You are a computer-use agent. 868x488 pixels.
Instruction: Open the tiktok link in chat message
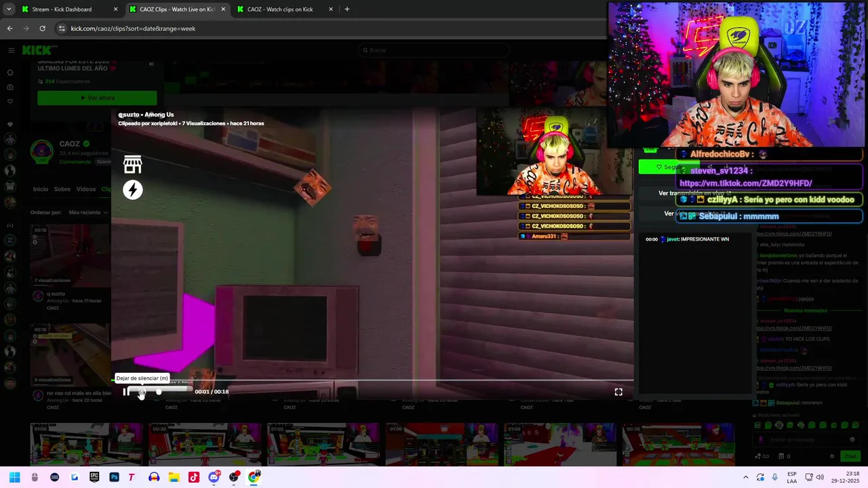746,183
